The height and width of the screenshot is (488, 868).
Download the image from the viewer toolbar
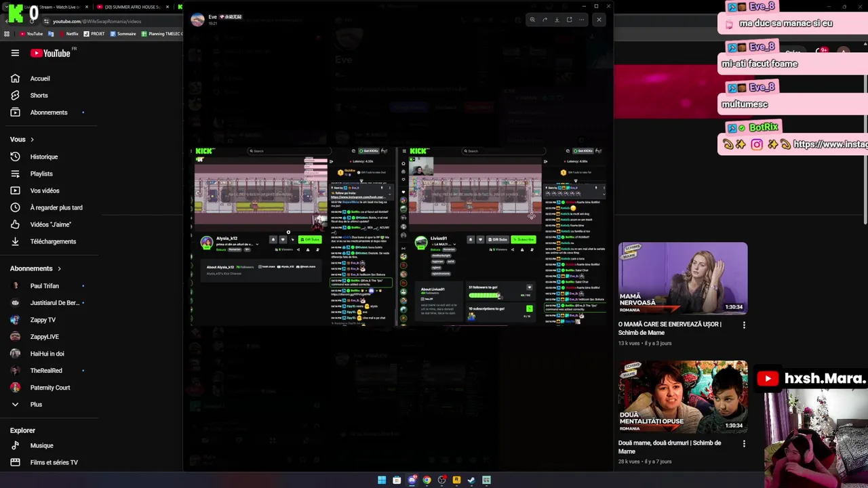click(x=557, y=20)
